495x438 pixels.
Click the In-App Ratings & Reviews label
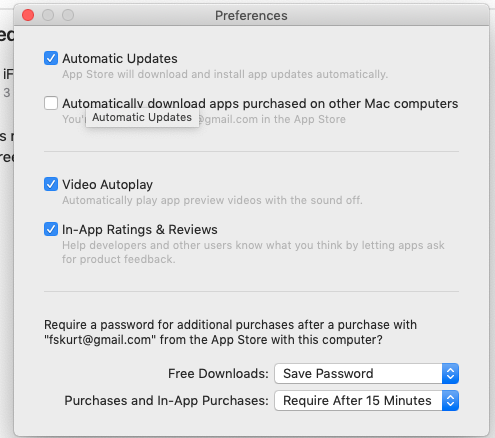point(140,230)
